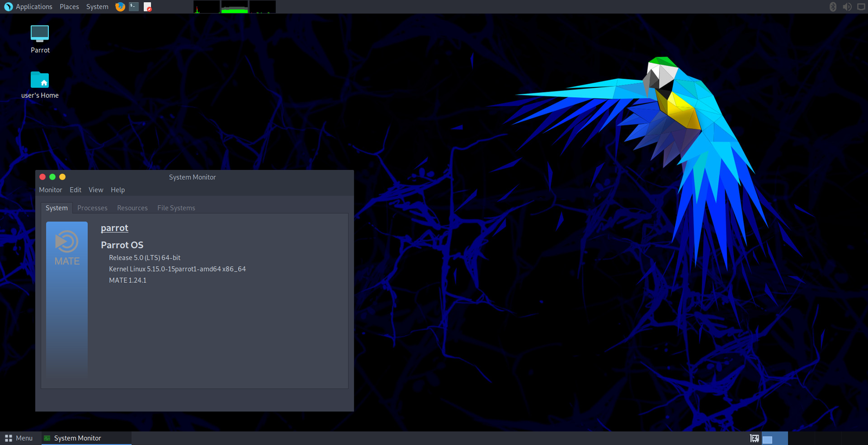Viewport: 868px width, 445px height.
Task: Click the 'Parrot OS' heading
Action: click(122, 245)
